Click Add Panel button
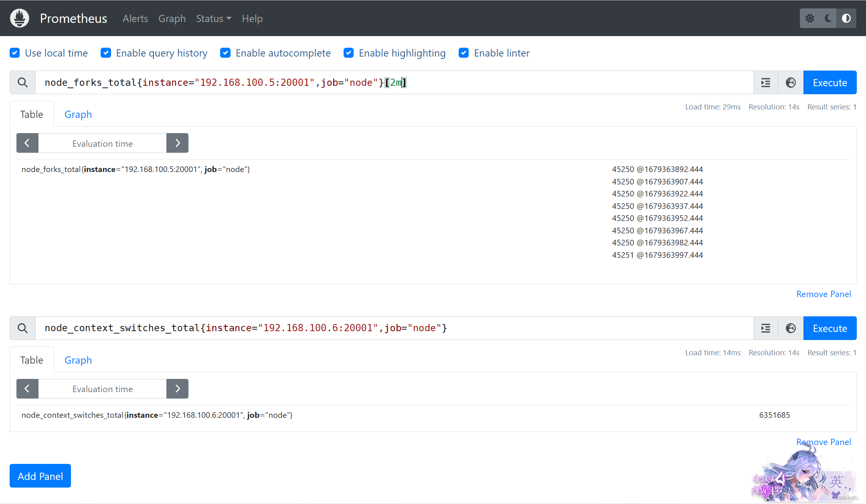The image size is (866, 504). [x=40, y=476]
